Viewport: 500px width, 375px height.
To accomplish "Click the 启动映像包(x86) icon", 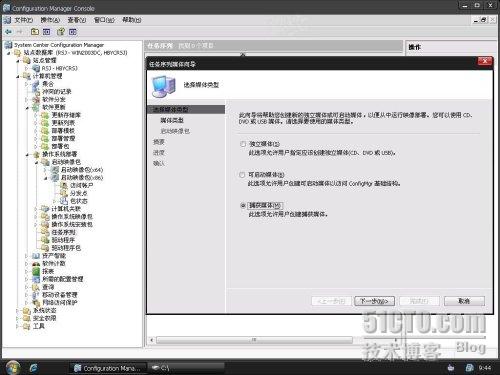I will [x=55, y=178].
